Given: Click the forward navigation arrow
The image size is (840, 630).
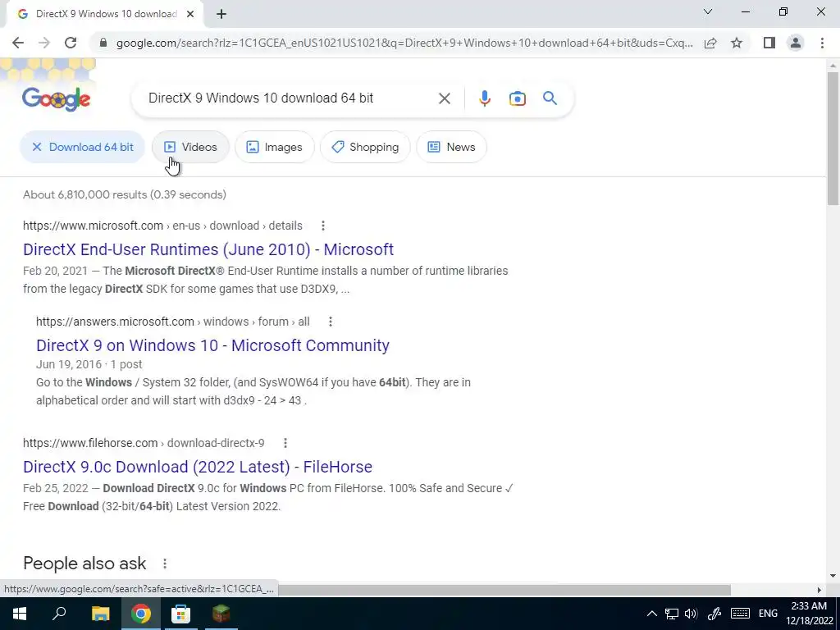Looking at the screenshot, I should (x=44, y=43).
